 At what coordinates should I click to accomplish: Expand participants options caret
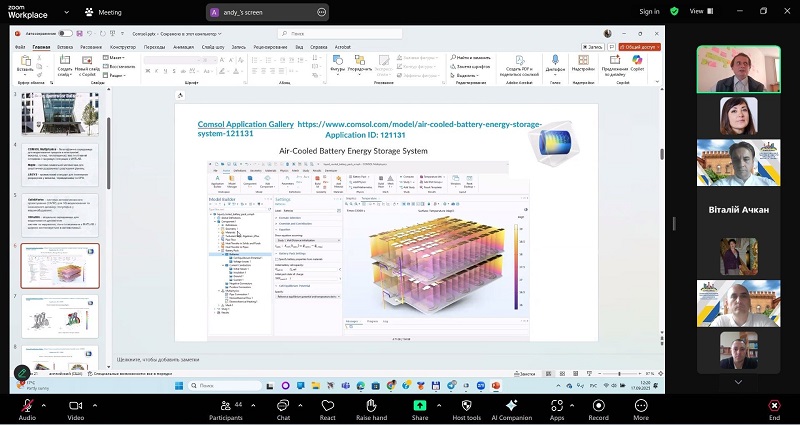pyautogui.click(x=253, y=406)
